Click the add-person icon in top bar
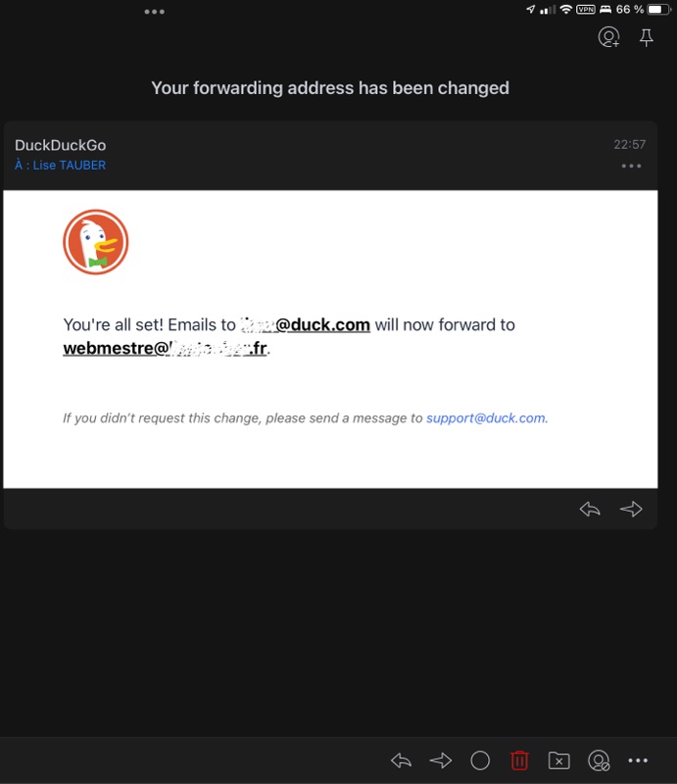 [608, 38]
